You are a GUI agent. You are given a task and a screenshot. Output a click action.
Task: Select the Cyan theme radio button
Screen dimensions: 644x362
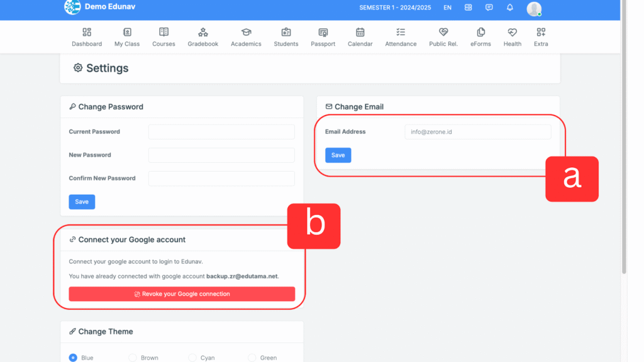[192, 358]
